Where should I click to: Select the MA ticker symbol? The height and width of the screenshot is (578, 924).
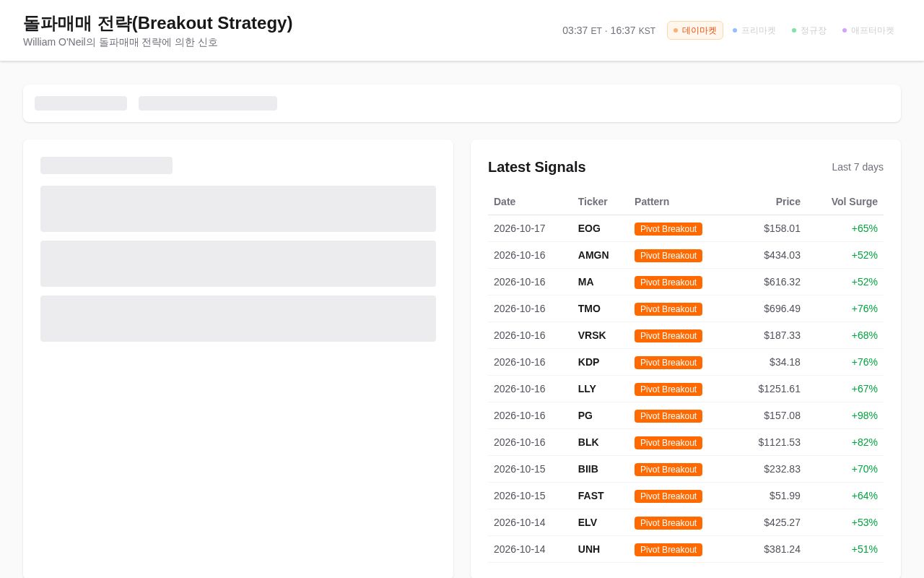click(x=586, y=282)
